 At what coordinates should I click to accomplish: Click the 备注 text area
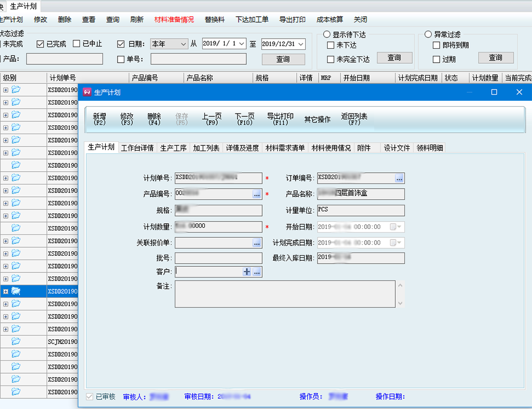(x=285, y=294)
